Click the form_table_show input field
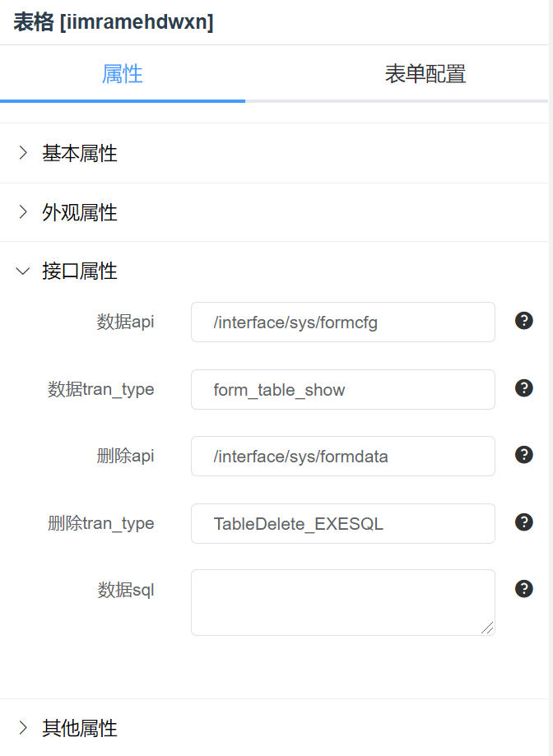This screenshot has height=756, width=553. (343, 390)
